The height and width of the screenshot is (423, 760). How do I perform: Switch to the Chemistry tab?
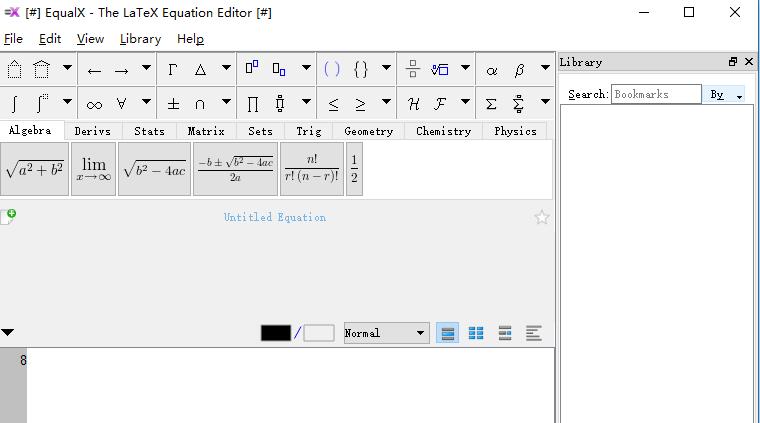click(x=443, y=131)
